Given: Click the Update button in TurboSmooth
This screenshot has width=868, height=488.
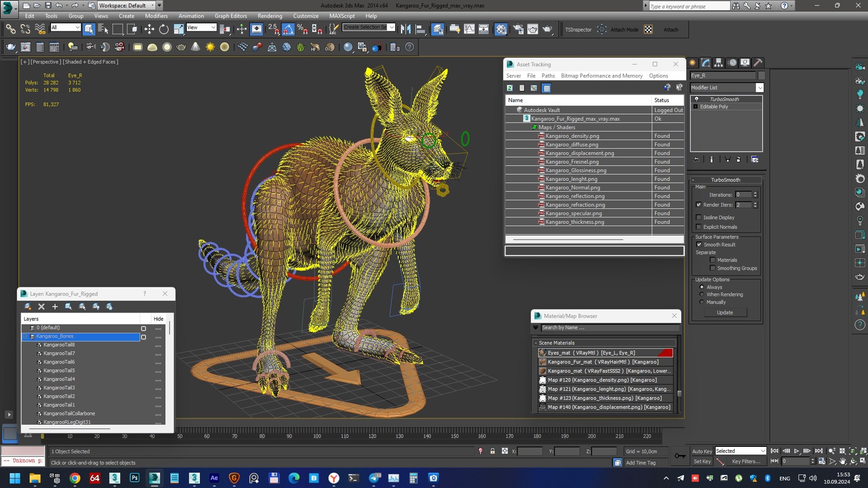Looking at the screenshot, I should tap(725, 313).
